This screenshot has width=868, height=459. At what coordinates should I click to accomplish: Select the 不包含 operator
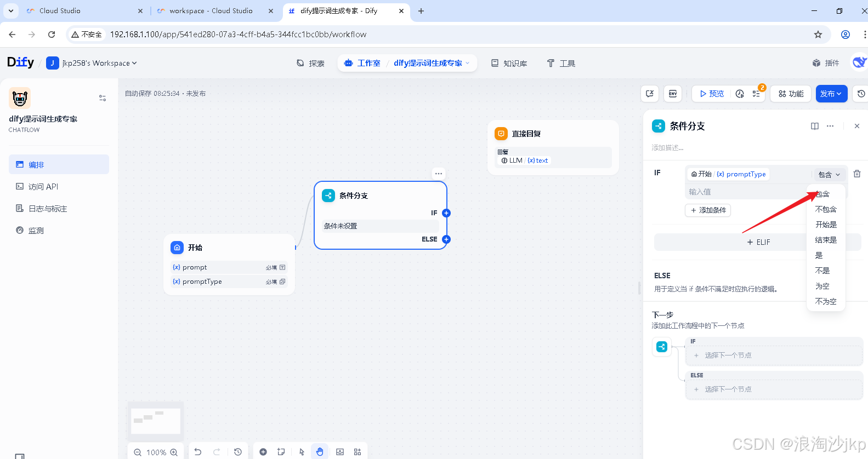coord(826,209)
